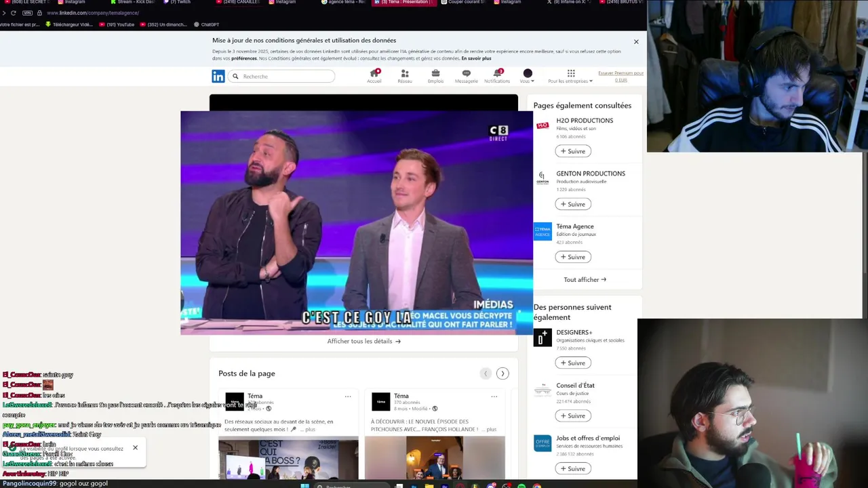Image resolution: width=868 pixels, height=488 pixels.
Task: Switch to CANAILLES YouTube tab
Action: 237,3
